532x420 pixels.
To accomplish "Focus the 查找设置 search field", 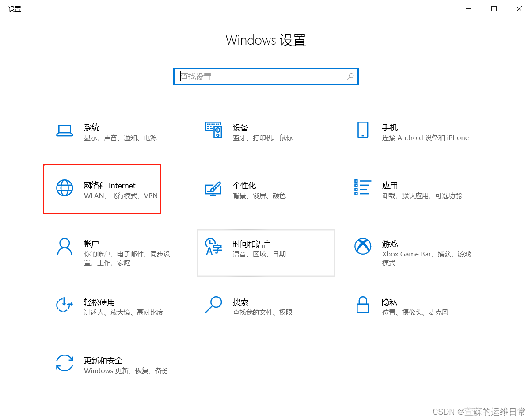I will pyautogui.click(x=266, y=76).
